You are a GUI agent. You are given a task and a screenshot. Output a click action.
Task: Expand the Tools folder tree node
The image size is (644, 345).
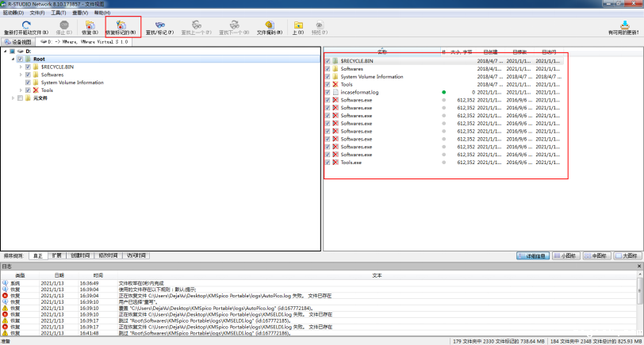pos(21,90)
